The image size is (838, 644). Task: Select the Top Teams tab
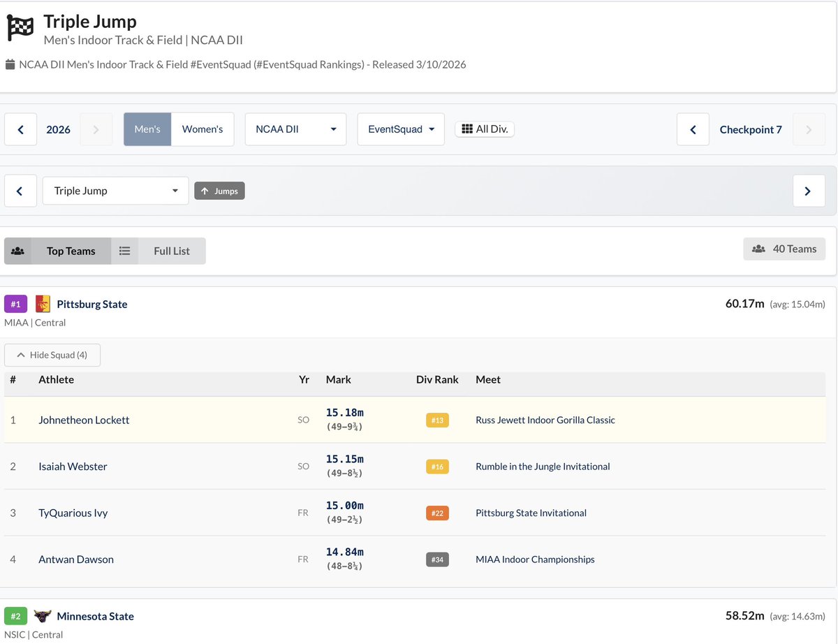point(57,251)
